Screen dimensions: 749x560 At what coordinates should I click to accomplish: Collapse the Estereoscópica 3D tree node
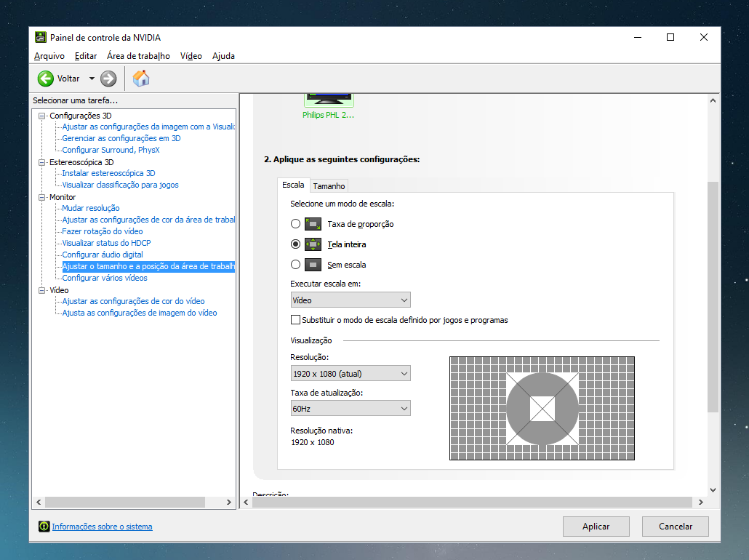41,162
